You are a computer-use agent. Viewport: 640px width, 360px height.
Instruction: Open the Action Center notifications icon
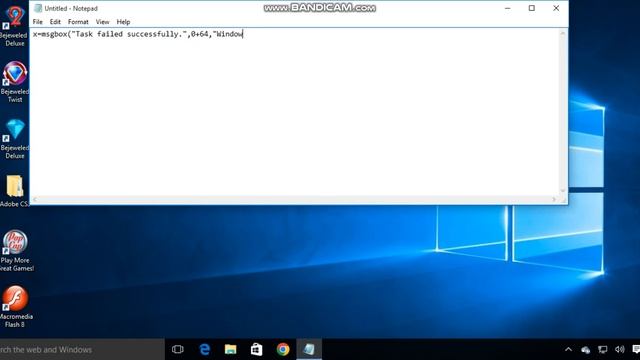[x=636, y=349]
